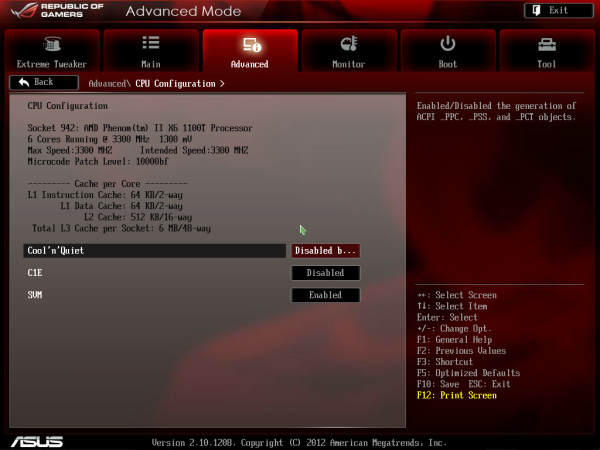The height and width of the screenshot is (450, 600).
Task: Click the +/-: Change Opt. hint
Action: pos(454,329)
